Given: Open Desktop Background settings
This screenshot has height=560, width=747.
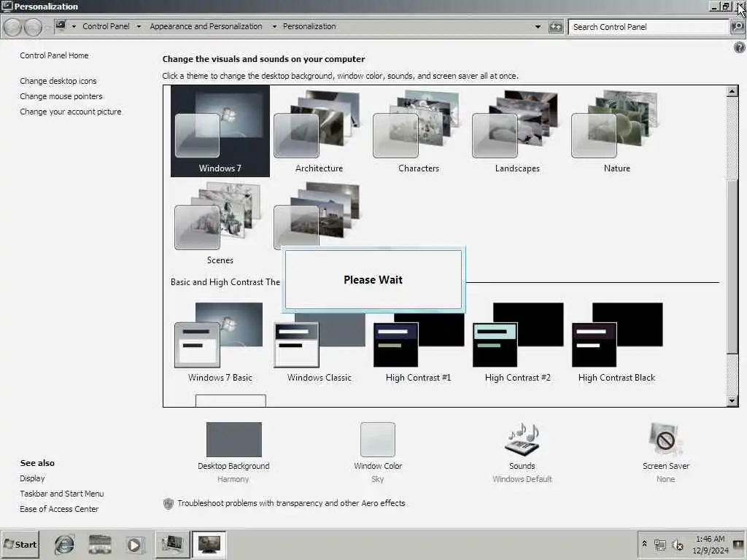Looking at the screenshot, I should [x=233, y=452].
